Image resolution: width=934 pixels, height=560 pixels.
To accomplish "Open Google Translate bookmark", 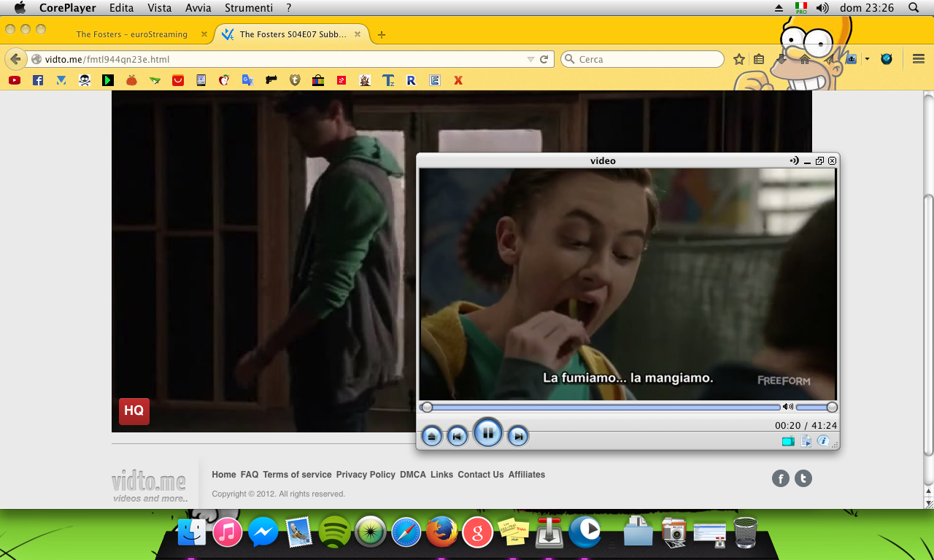I will [248, 80].
